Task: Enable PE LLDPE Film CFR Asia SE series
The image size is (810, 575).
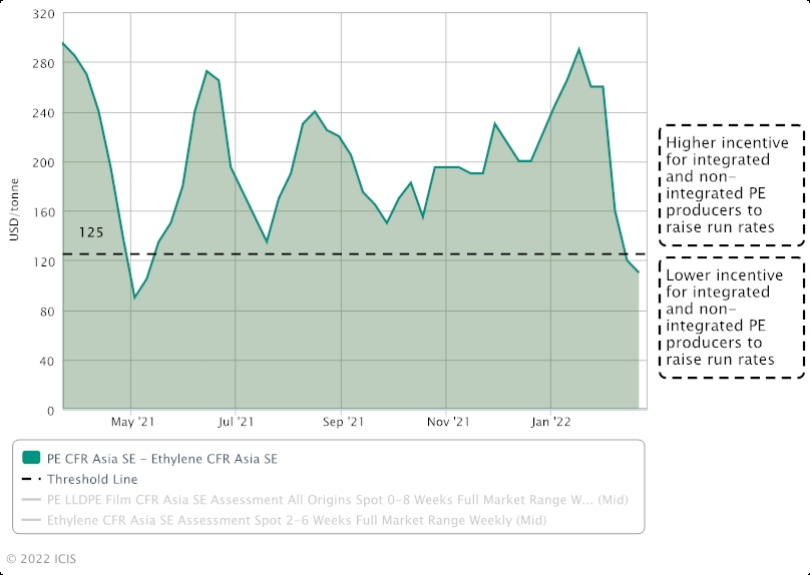Action: pyautogui.click(x=325, y=500)
